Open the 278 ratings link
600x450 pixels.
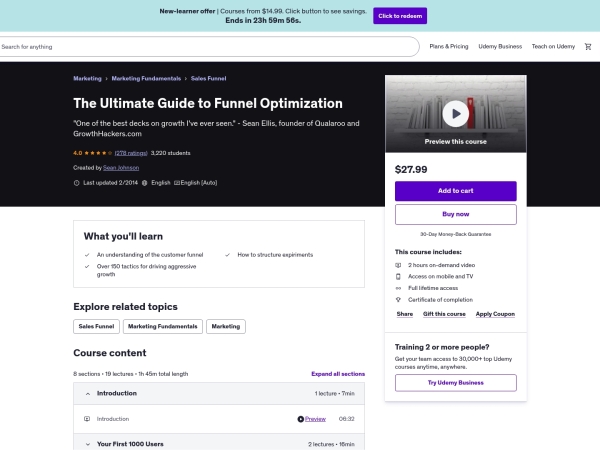coord(131,153)
